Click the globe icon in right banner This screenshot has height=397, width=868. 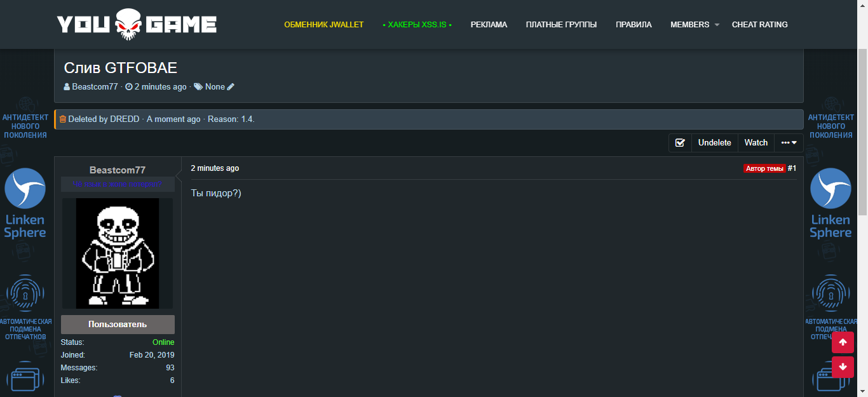[831, 104]
